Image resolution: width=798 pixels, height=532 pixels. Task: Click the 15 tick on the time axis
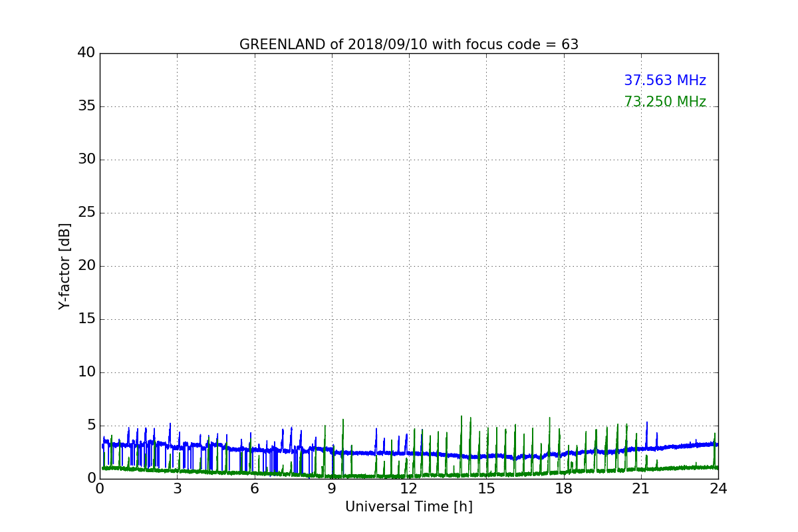pyautogui.click(x=486, y=488)
